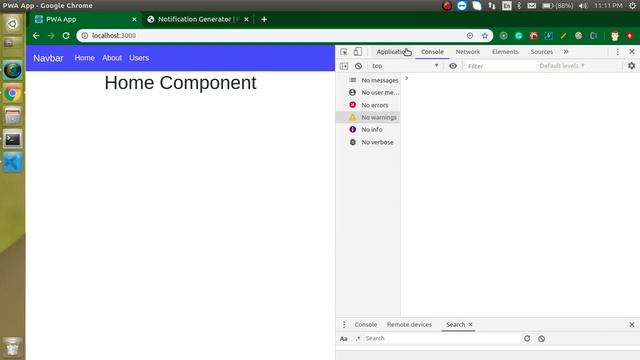Close the DevTools drawer
Screen dimensions: 640x360
click(632, 324)
